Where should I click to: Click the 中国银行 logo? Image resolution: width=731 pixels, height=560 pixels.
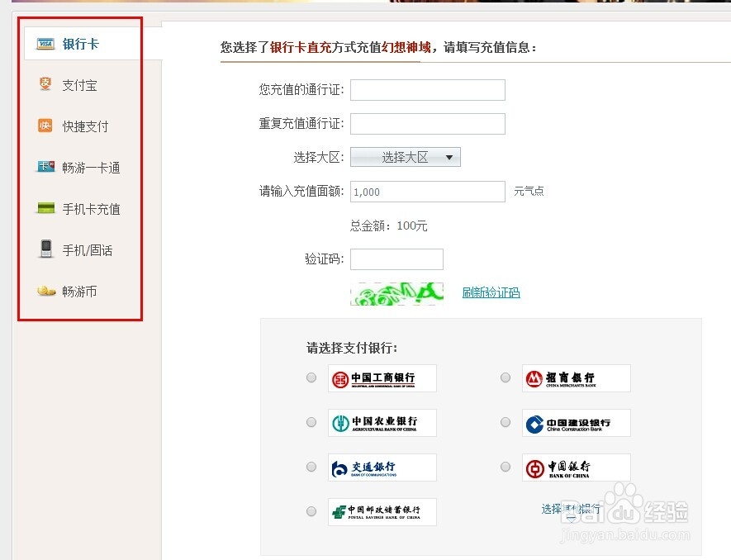point(577,467)
